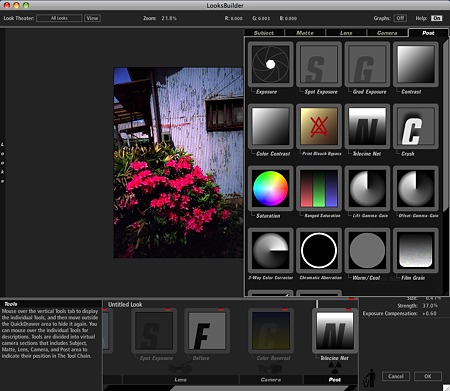
Task: Disable Deflare via its red indicator
Action: (x=221, y=310)
